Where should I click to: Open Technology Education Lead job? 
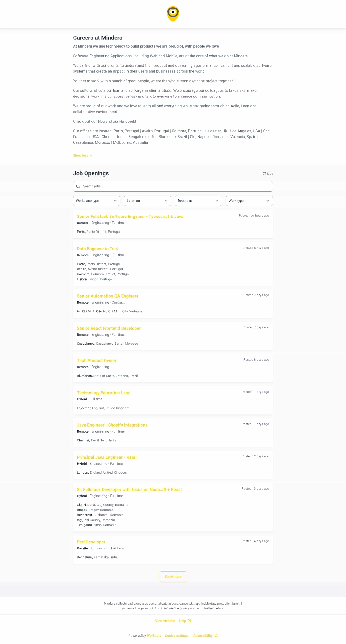[x=104, y=393]
